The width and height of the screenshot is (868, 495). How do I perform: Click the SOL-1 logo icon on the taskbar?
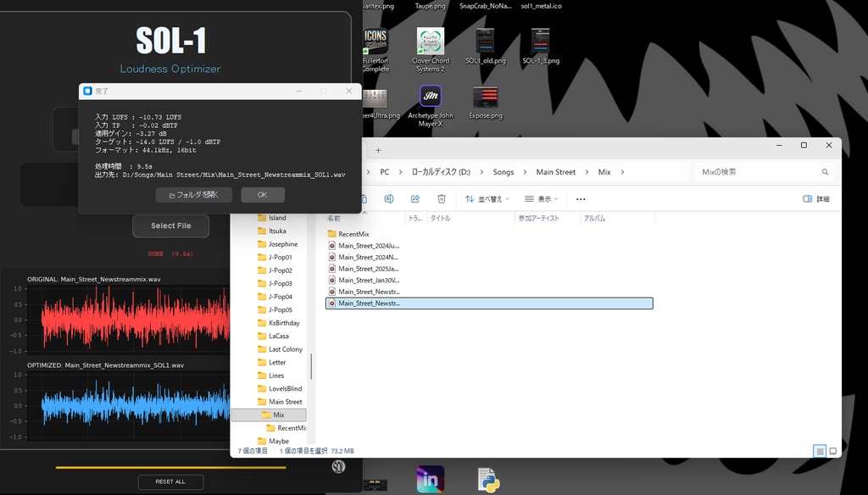[x=338, y=467]
